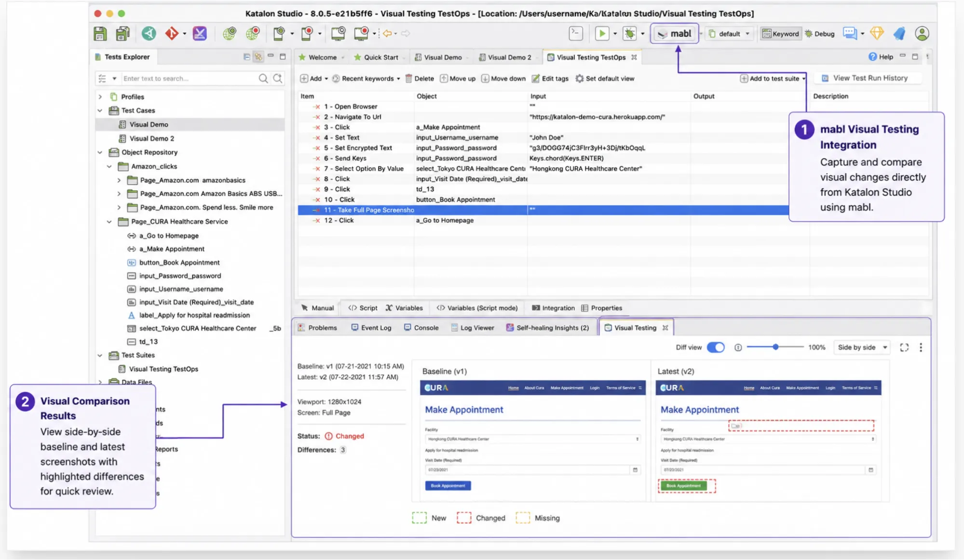Open the Side by side view dropdown
The width and height of the screenshot is (964, 560).
(x=862, y=347)
